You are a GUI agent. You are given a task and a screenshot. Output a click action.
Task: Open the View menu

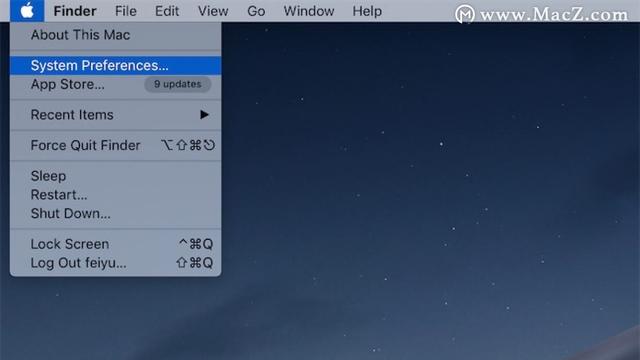213,11
